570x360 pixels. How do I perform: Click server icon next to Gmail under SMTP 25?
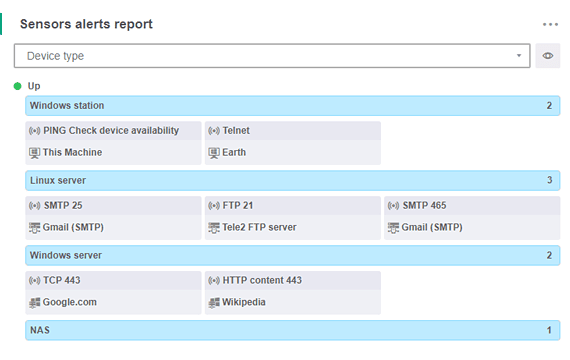(35, 228)
